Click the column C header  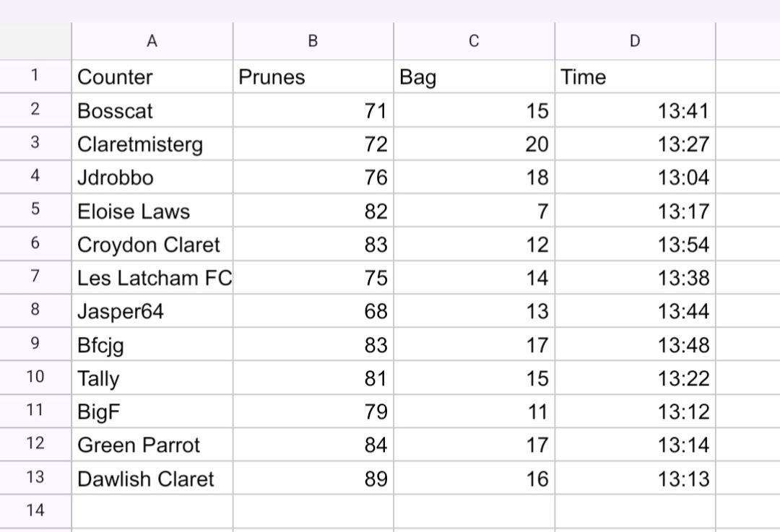(474, 41)
